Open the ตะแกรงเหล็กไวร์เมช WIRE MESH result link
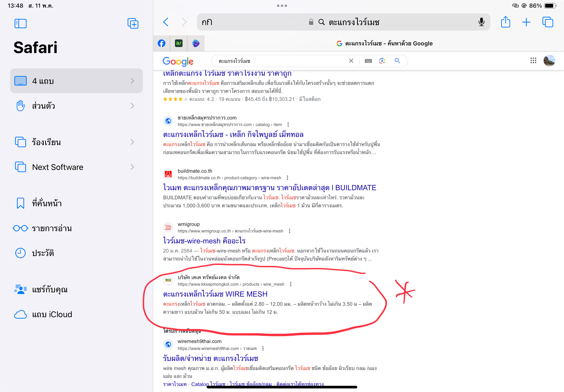This screenshot has width=564, height=392. coord(215,294)
